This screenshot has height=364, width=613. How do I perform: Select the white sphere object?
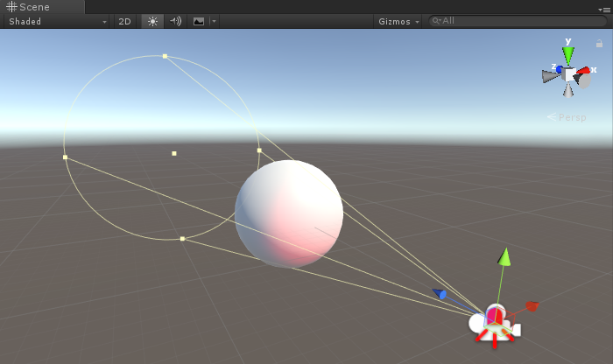[289, 213]
